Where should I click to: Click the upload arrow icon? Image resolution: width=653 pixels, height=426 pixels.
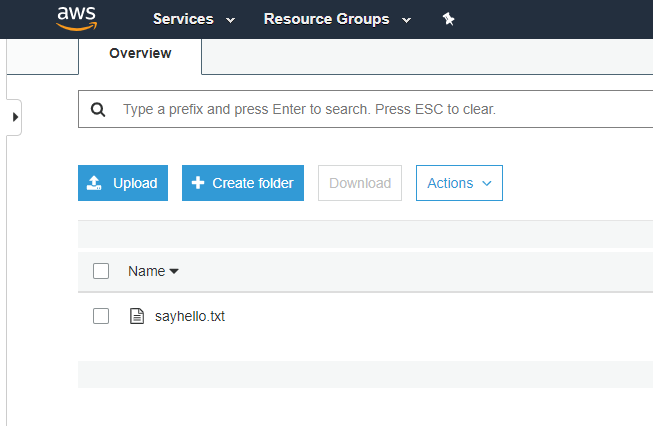95,183
